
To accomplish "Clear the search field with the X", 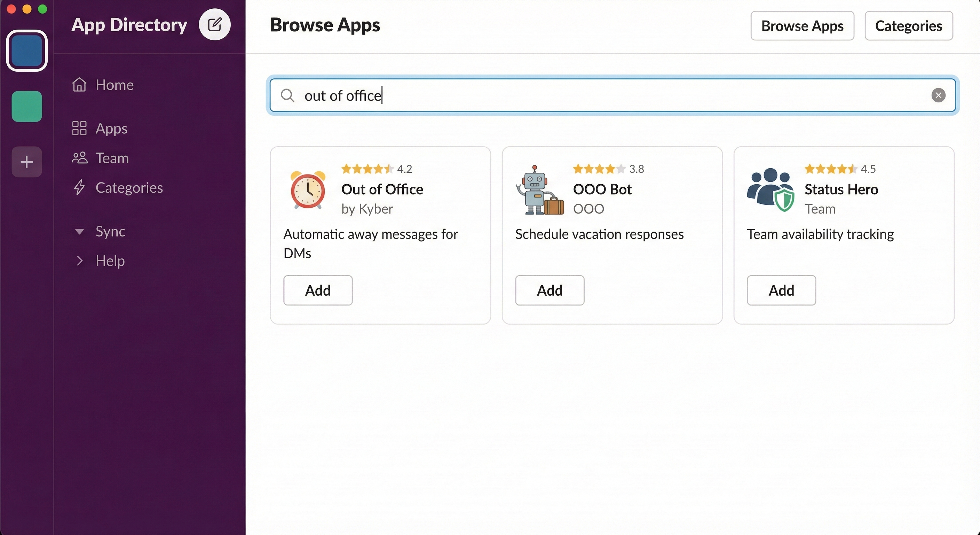I will point(938,95).
